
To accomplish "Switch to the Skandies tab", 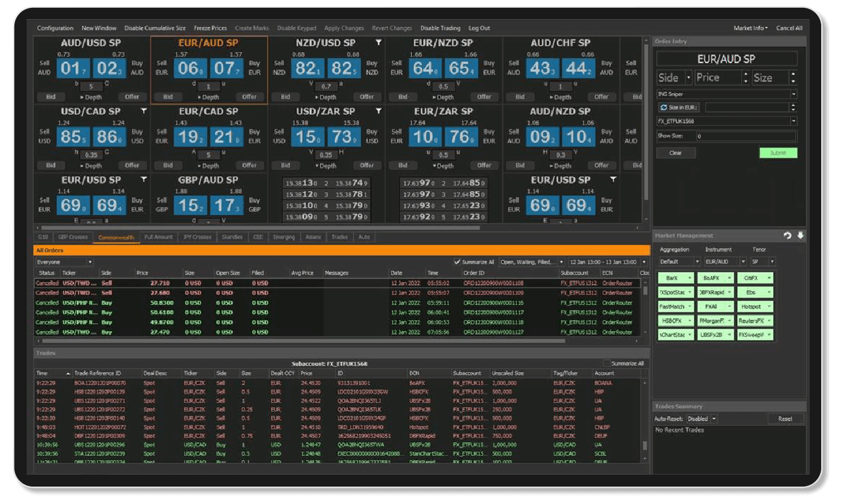I will point(232,237).
